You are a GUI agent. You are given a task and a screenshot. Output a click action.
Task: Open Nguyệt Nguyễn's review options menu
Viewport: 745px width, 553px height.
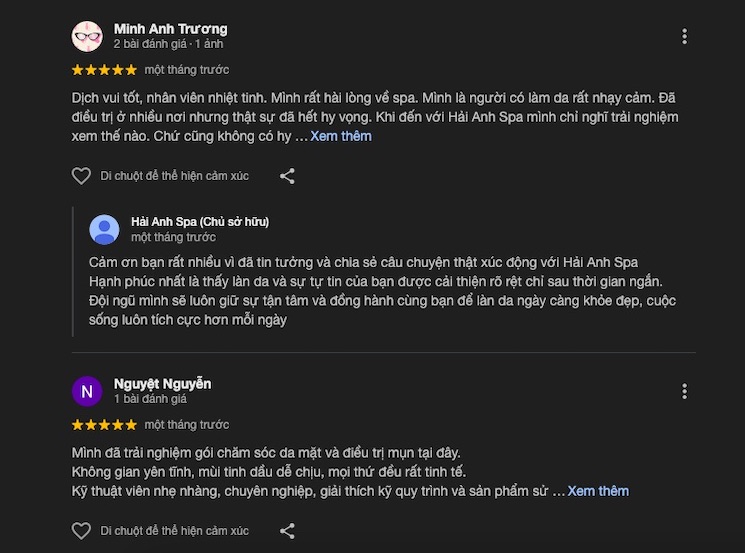point(684,391)
